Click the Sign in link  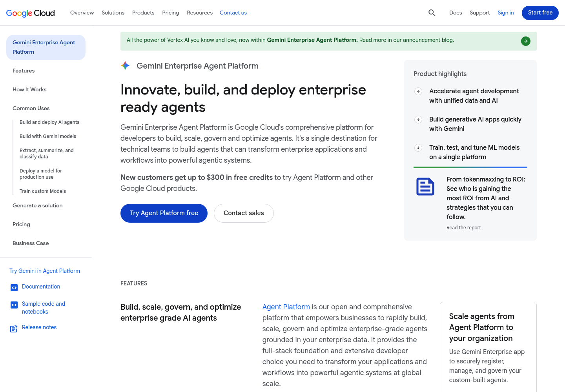[506, 13]
